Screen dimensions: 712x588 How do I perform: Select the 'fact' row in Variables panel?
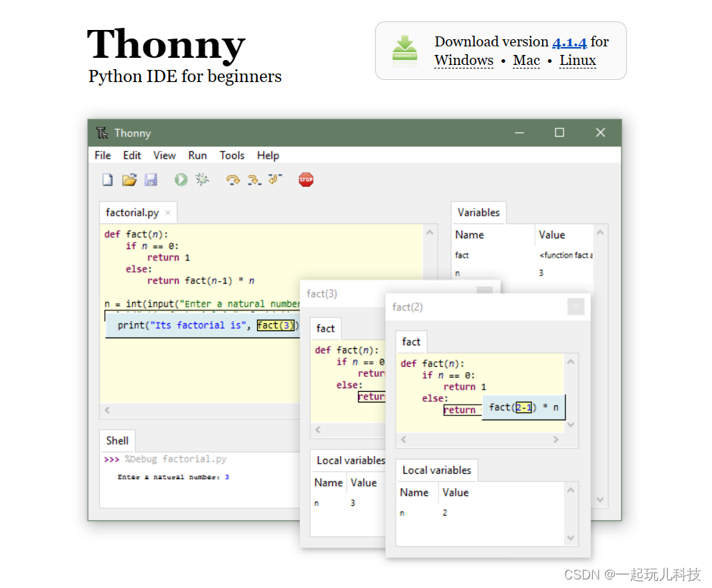click(523, 255)
